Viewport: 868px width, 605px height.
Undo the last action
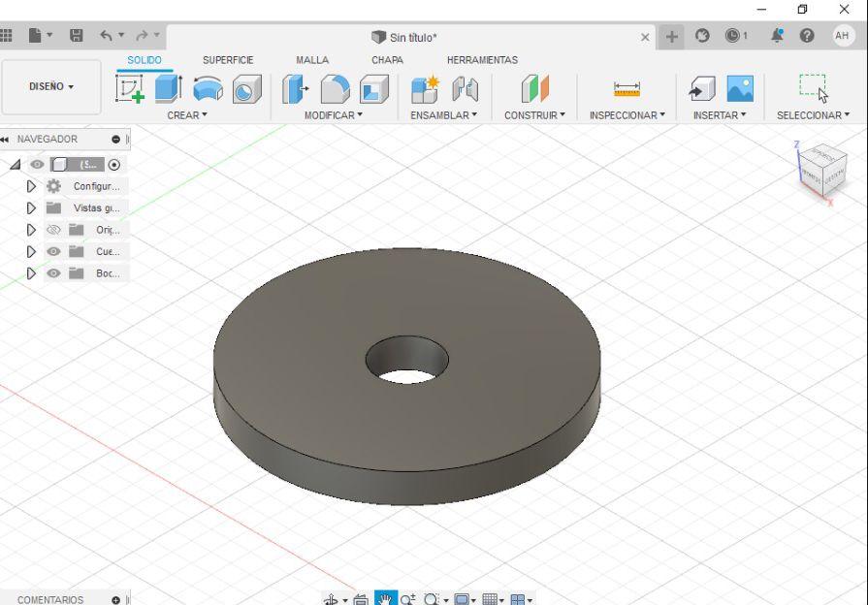107,36
